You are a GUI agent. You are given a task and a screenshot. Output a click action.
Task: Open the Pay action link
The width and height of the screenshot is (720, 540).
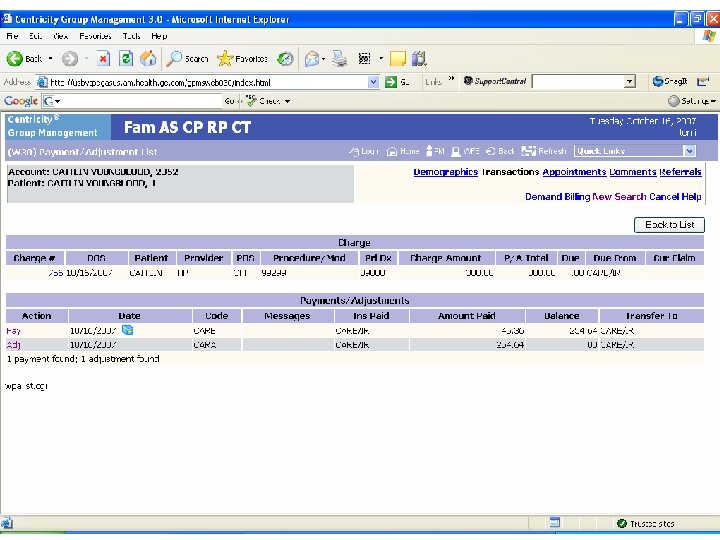(x=13, y=331)
